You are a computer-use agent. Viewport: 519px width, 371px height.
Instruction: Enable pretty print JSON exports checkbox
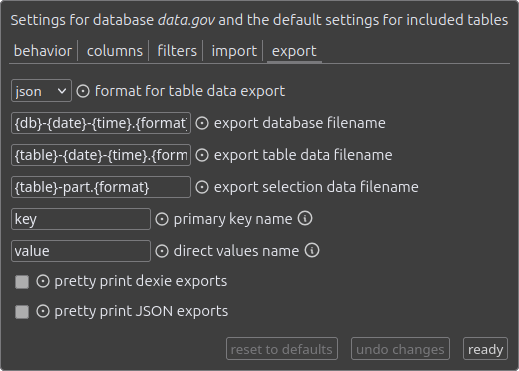click(x=22, y=312)
